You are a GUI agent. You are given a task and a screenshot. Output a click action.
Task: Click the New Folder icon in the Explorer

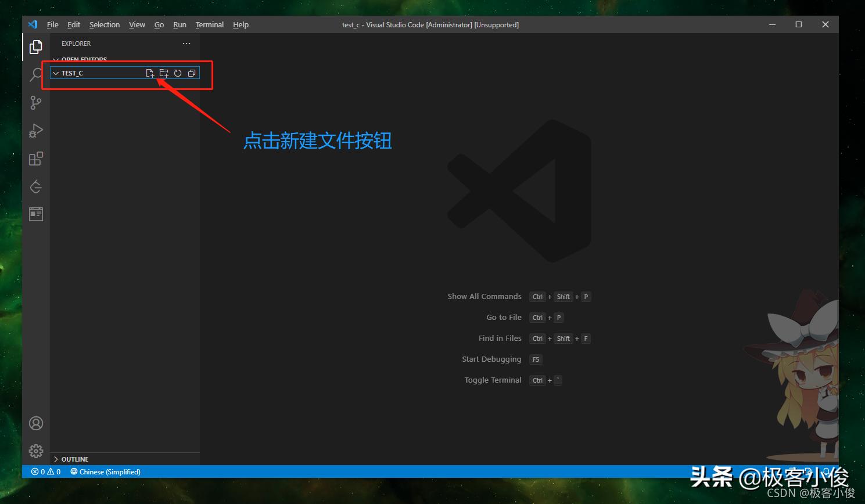coord(163,73)
